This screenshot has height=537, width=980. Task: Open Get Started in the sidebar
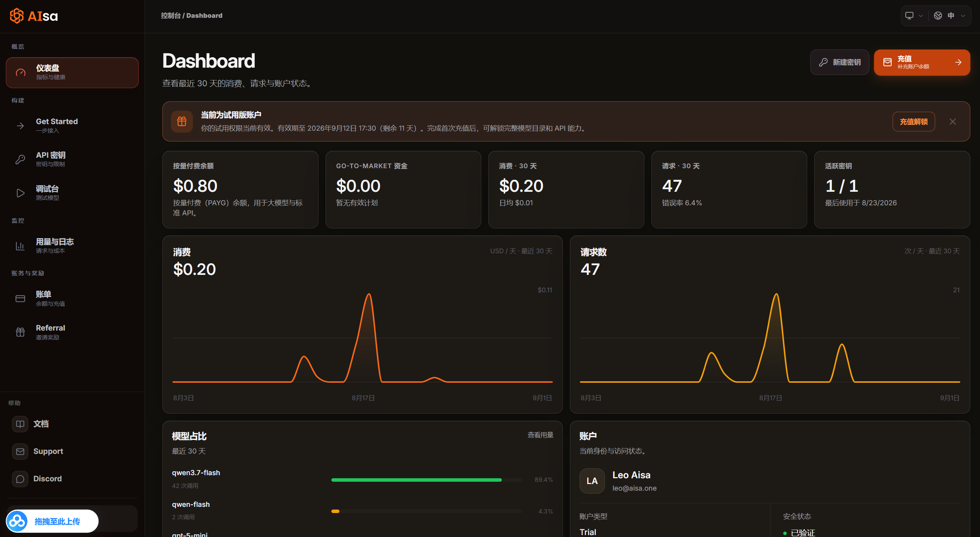[x=72, y=126]
